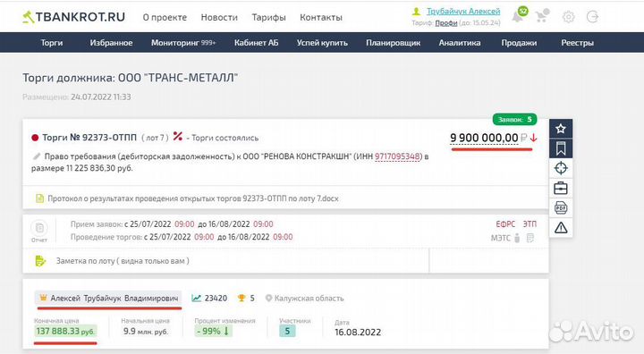Image resolution: width=644 pixels, height=354 pixels.
Task: Go to Успей купить section
Action: pyautogui.click(x=322, y=43)
